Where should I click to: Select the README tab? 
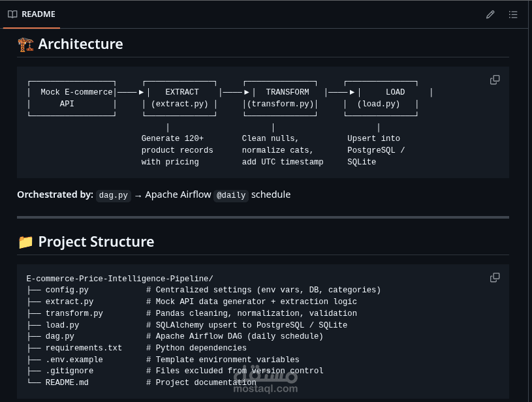point(31,14)
